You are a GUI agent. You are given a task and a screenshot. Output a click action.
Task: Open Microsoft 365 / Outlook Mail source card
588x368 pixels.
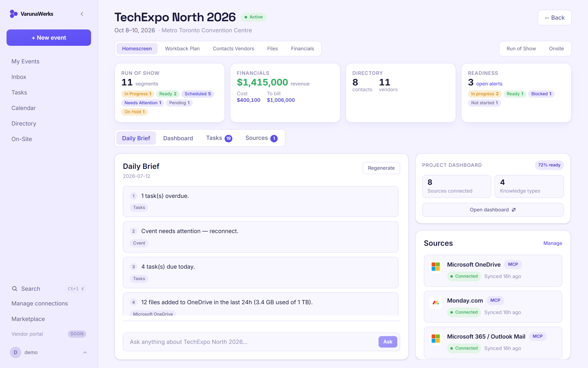tap(493, 342)
